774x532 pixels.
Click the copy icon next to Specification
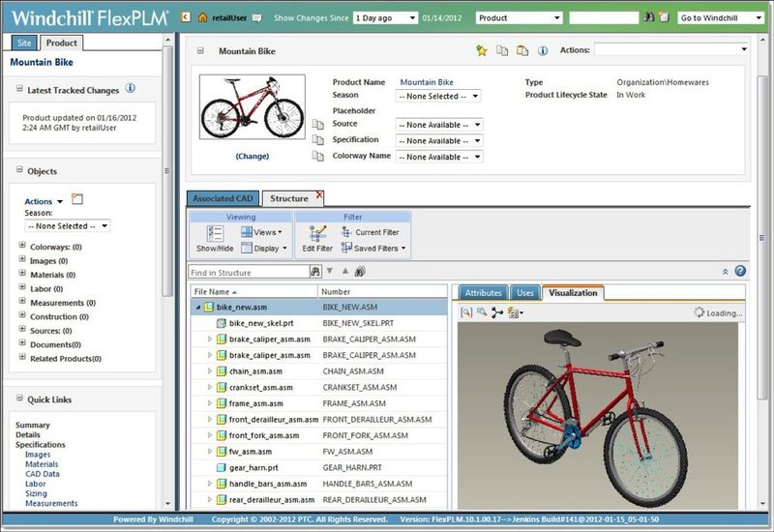coord(318,140)
